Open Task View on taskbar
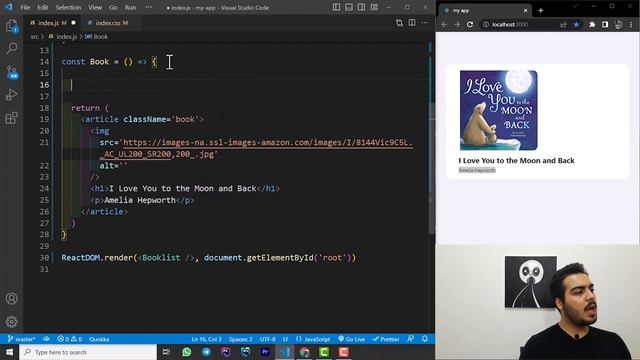Image resolution: width=640 pixels, height=360 pixels. [x=167, y=352]
